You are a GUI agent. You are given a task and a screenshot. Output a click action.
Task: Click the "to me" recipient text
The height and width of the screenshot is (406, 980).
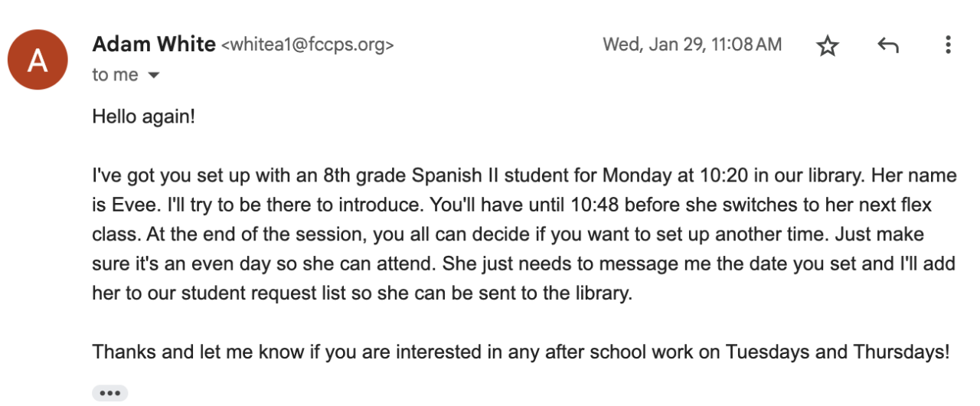coord(115,75)
